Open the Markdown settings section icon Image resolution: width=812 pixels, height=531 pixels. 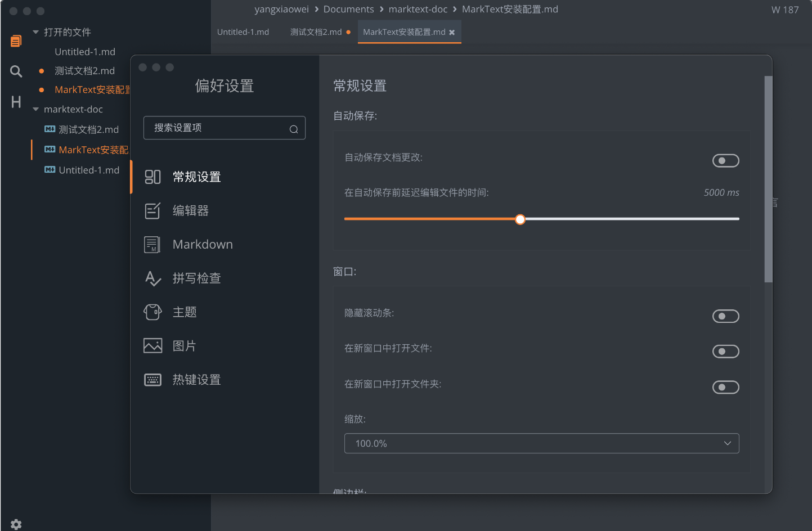click(152, 244)
